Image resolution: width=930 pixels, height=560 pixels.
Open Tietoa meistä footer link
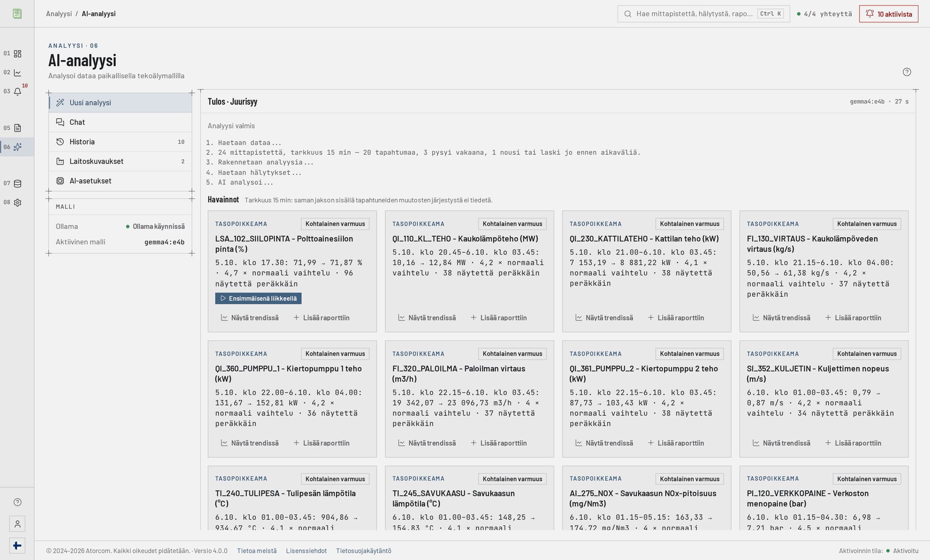click(x=257, y=551)
